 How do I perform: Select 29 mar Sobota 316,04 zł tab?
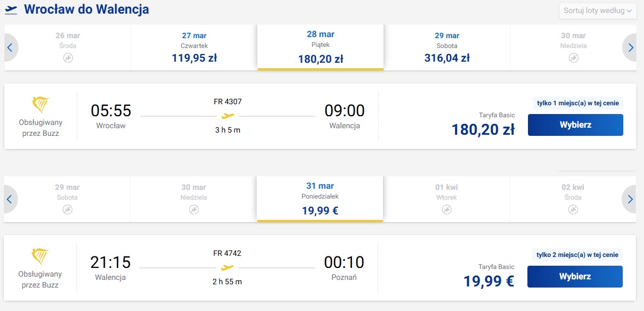(447, 47)
